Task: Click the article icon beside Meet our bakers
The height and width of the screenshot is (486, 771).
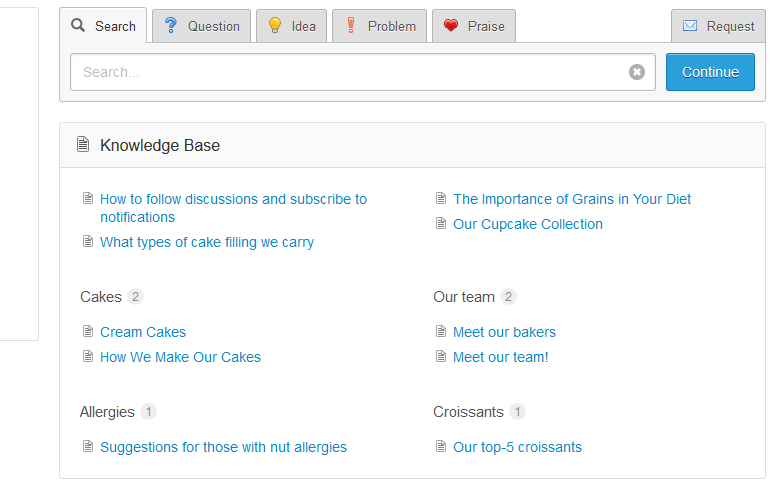Action: pos(441,332)
